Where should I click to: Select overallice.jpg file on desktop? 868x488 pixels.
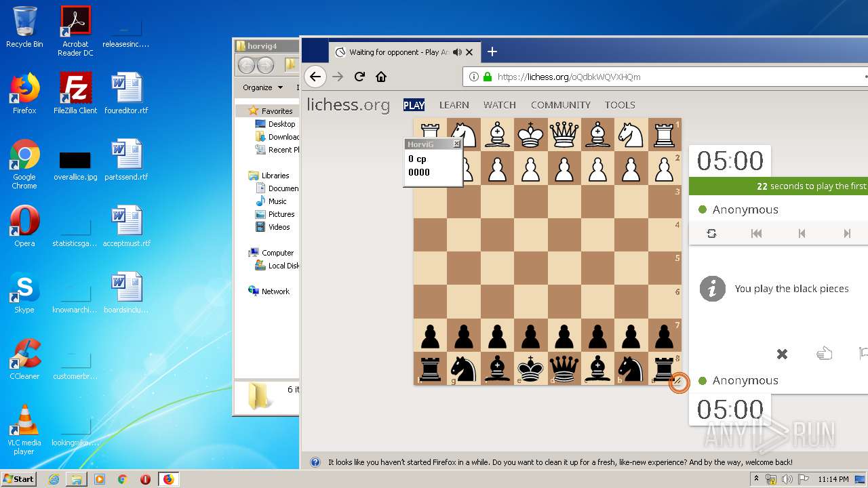click(75, 165)
